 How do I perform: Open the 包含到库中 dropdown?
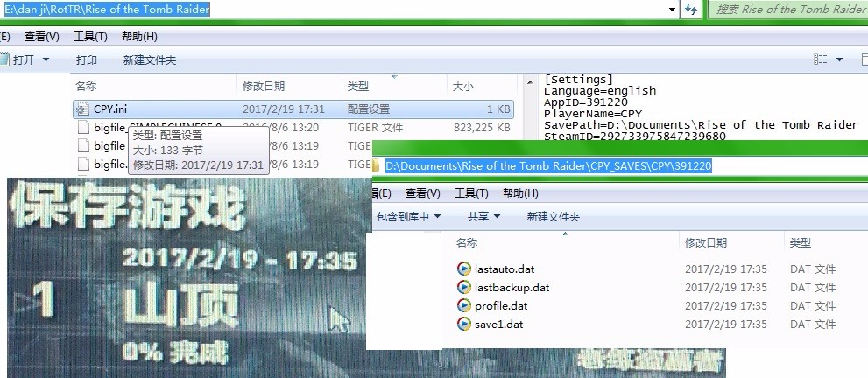(x=408, y=217)
